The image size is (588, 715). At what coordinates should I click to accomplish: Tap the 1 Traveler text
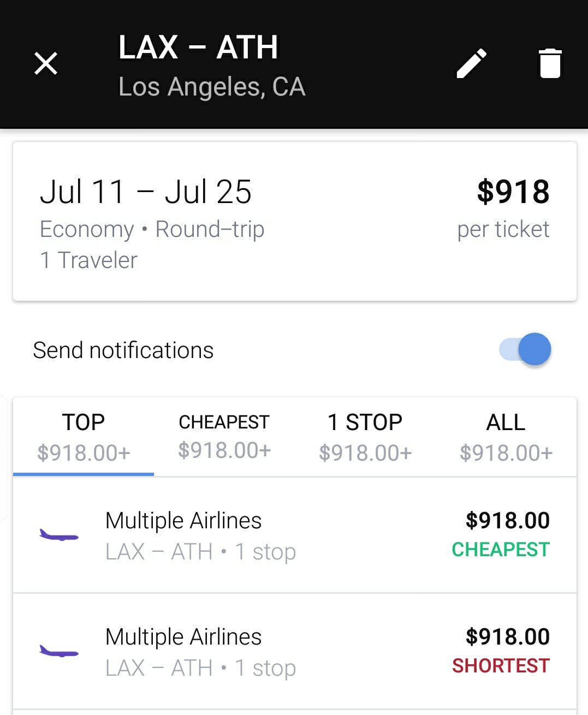tap(88, 260)
